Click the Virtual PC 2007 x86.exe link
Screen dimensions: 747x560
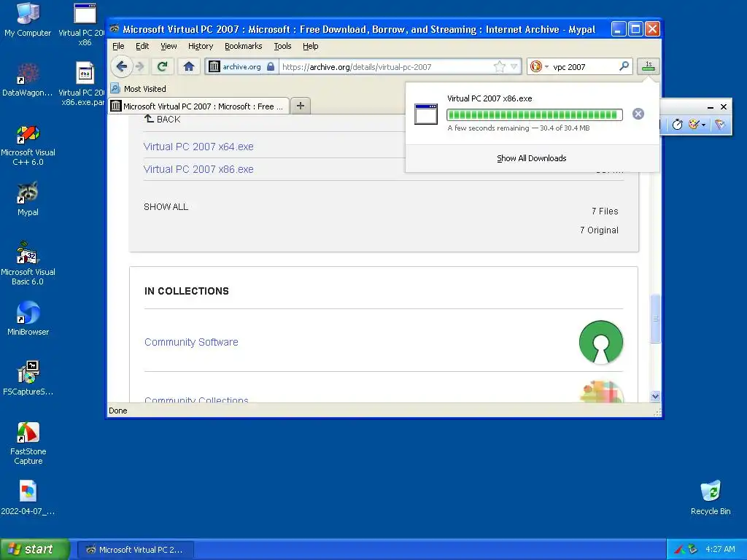tap(198, 169)
